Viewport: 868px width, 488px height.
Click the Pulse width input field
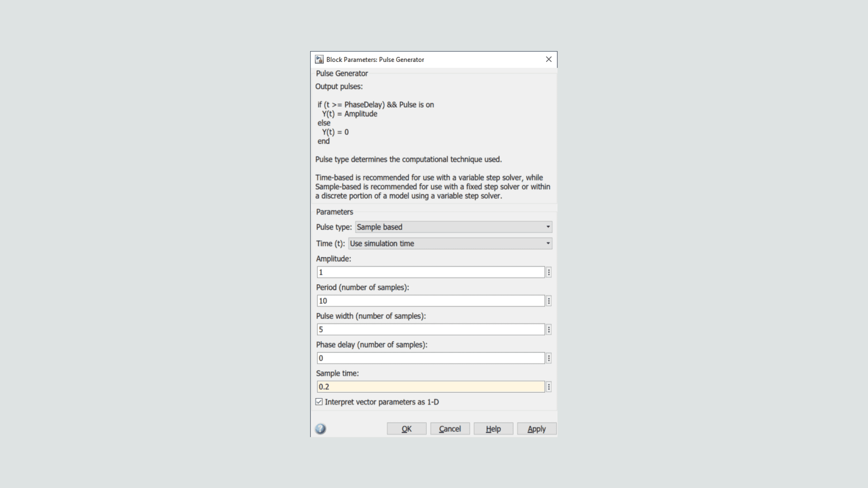pos(430,330)
